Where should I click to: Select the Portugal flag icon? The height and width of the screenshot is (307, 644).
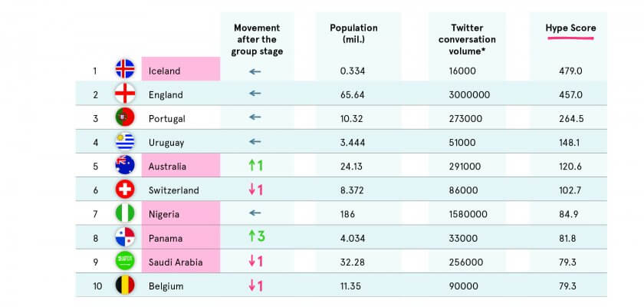click(125, 117)
